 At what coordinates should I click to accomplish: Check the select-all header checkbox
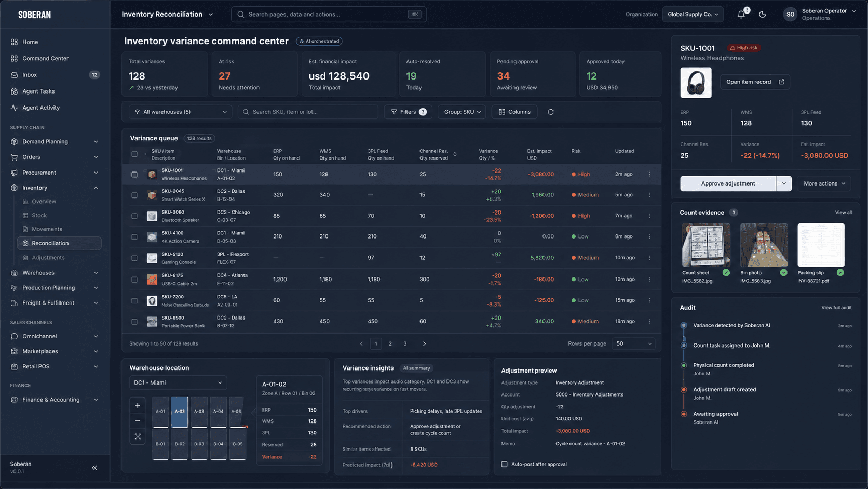pyautogui.click(x=134, y=154)
